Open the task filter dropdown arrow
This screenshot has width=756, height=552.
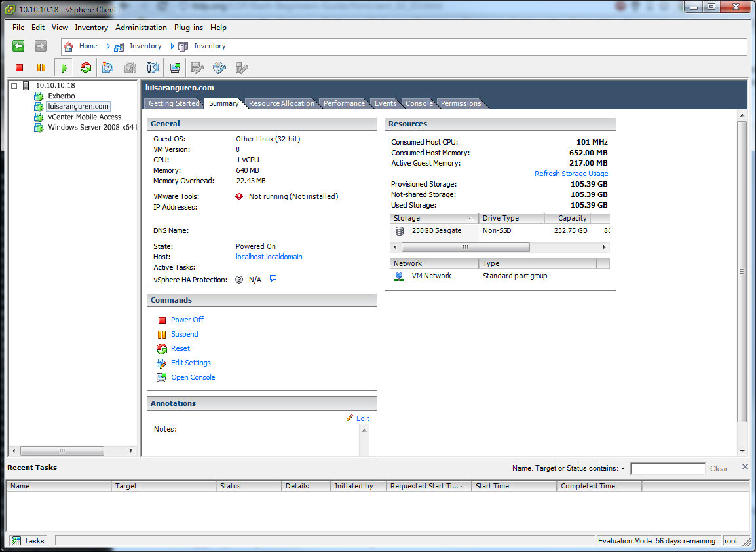(x=624, y=469)
